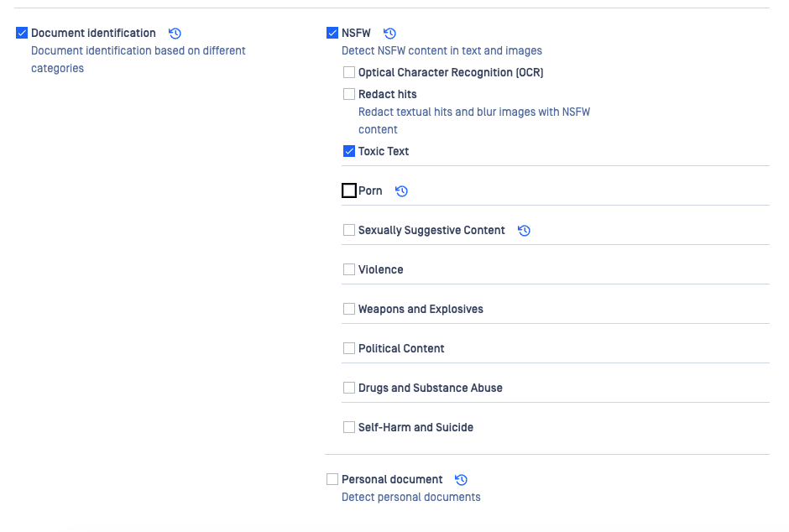Check the Personal document checkbox
789x532 pixels.
(x=332, y=480)
